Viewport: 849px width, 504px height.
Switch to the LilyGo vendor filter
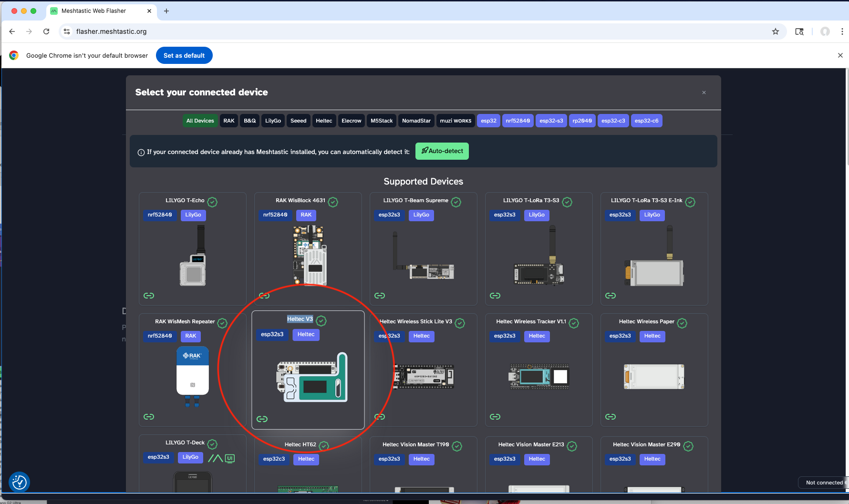coord(273,121)
